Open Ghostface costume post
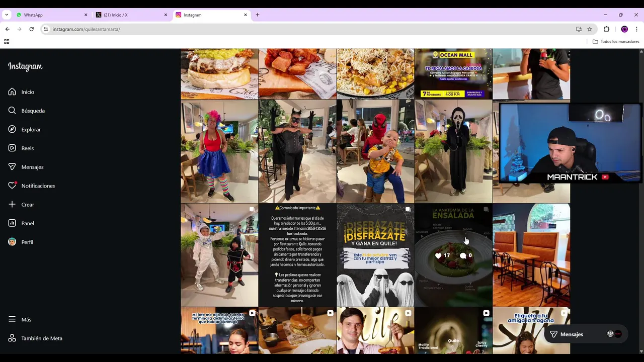 [453, 151]
